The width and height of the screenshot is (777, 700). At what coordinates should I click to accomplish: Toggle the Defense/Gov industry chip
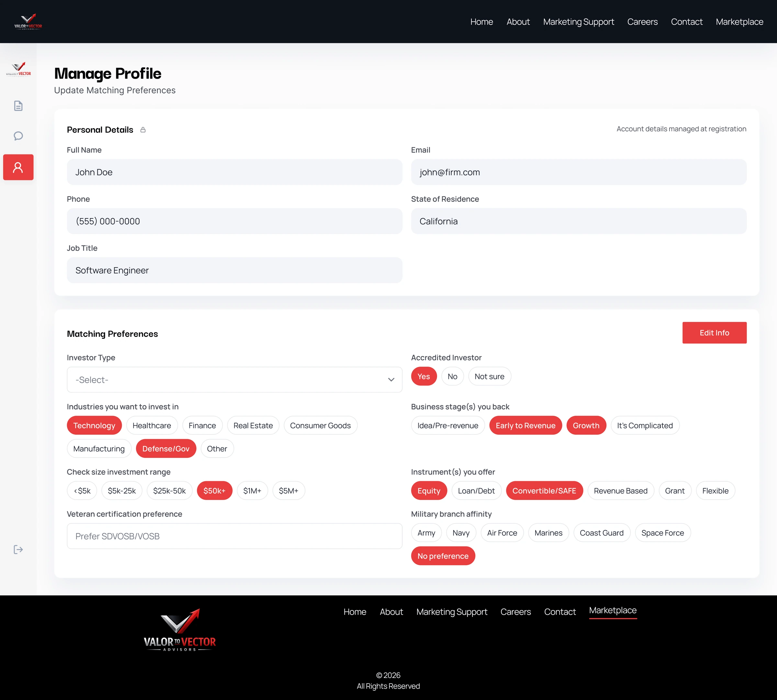click(166, 449)
